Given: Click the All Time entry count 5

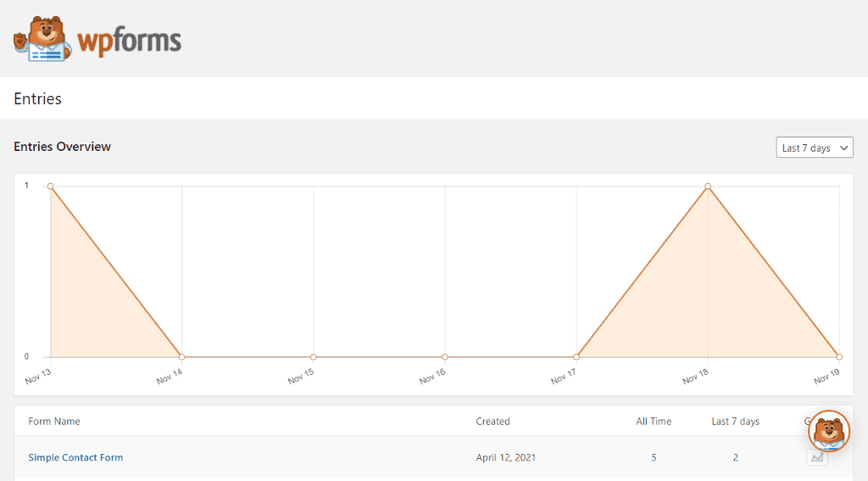Looking at the screenshot, I should 654,457.
